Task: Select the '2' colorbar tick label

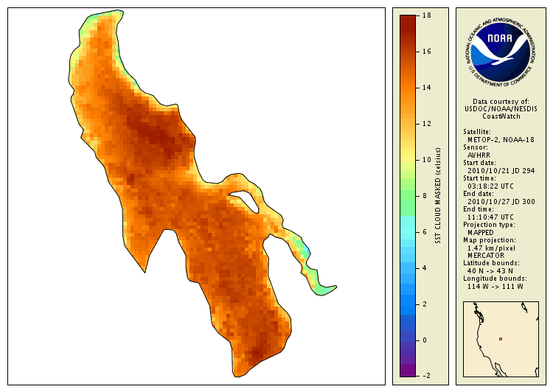Action: 425,304
